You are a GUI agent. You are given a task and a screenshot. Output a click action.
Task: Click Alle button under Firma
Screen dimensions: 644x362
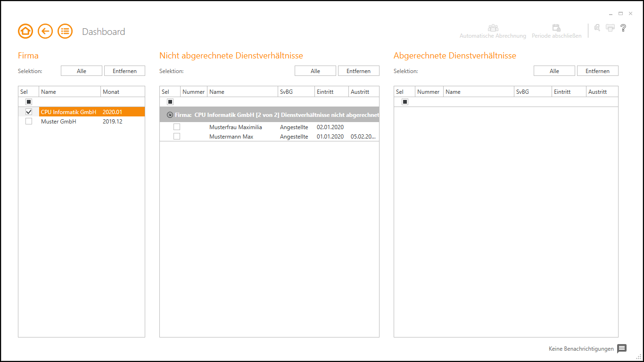(82, 71)
